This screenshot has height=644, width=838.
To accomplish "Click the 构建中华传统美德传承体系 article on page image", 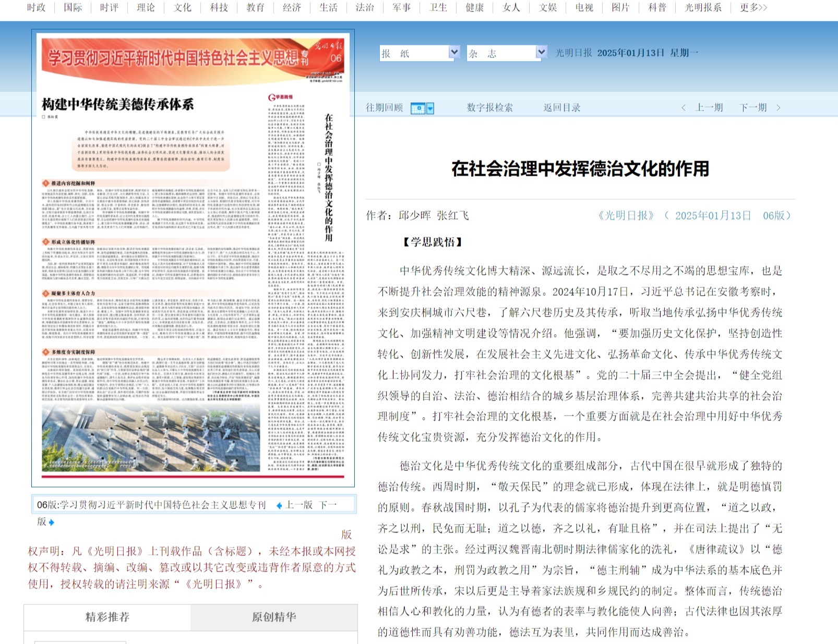I will (x=118, y=104).
